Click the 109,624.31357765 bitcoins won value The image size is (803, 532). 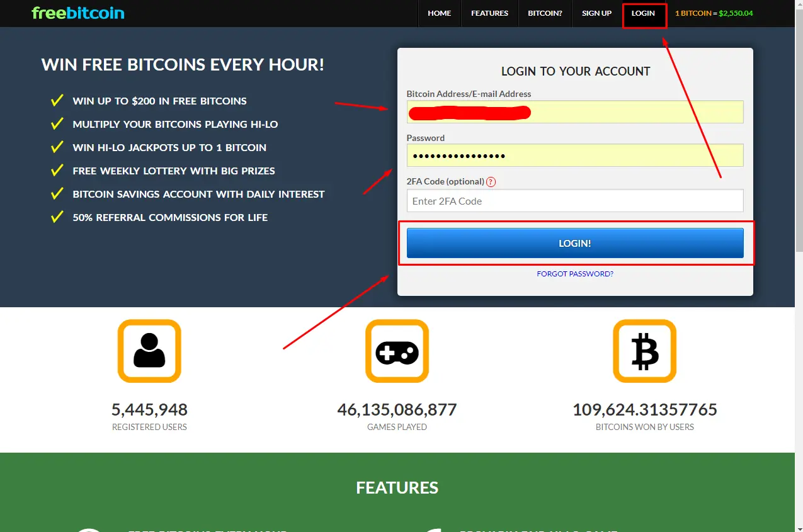tap(644, 410)
